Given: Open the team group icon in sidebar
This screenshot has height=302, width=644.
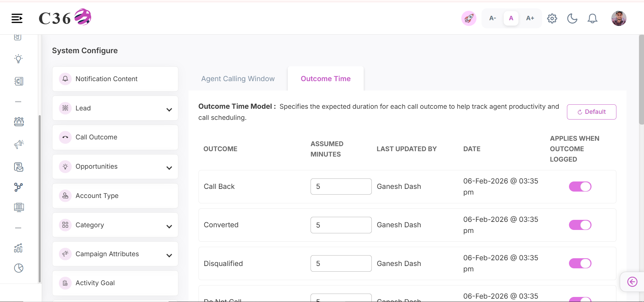Looking at the screenshot, I should 19,122.
